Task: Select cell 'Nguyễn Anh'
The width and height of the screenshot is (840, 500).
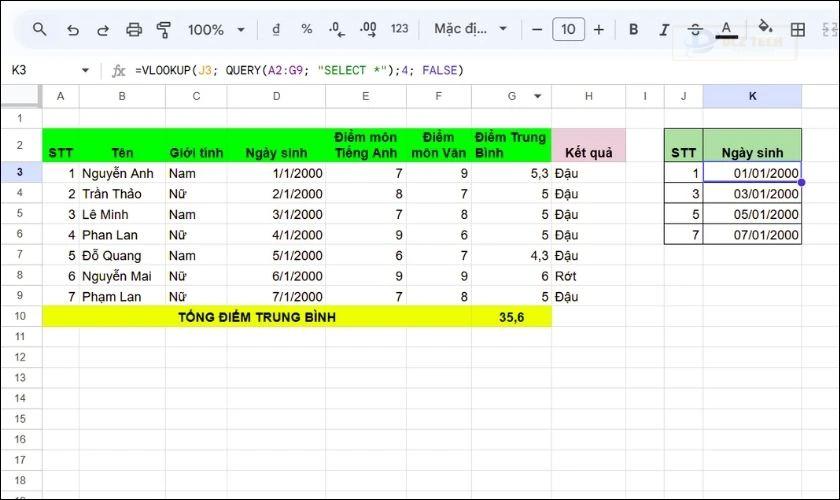Action: coord(122,173)
